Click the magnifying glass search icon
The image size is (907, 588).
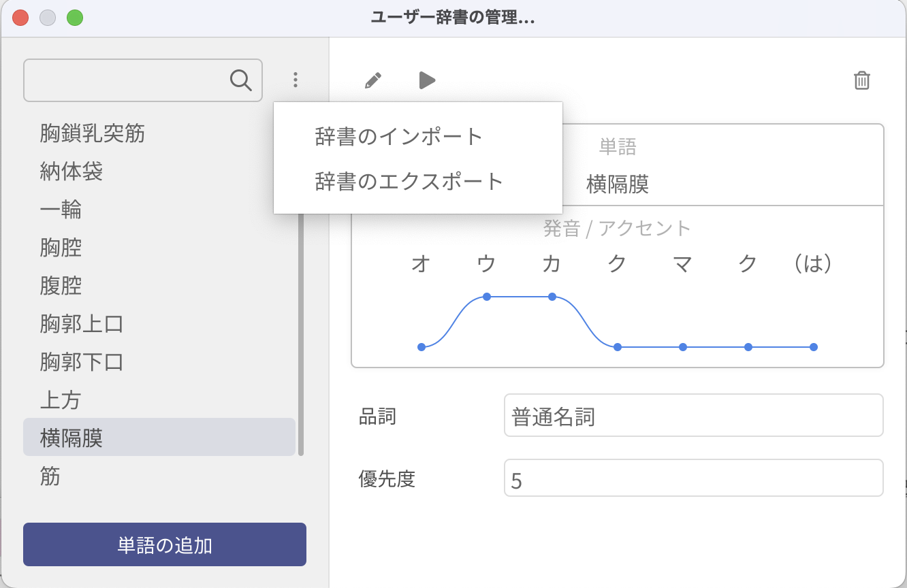(241, 80)
